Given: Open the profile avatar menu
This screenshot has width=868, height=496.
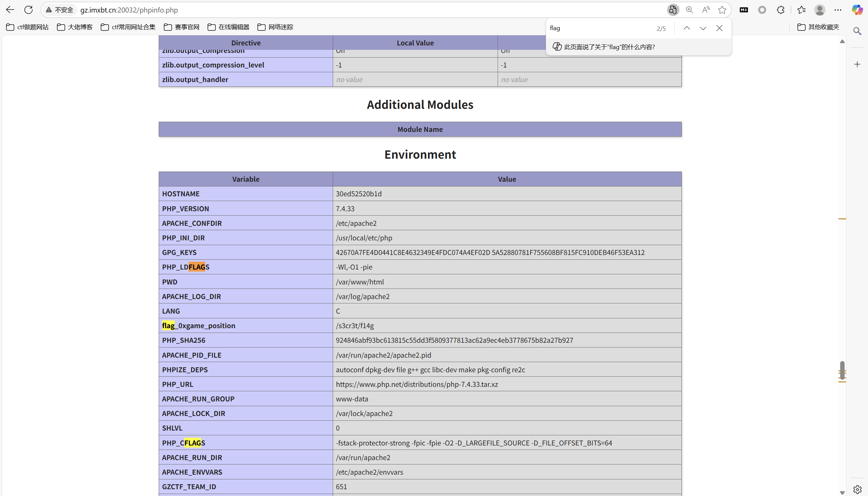Looking at the screenshot, I should (819, 10).
